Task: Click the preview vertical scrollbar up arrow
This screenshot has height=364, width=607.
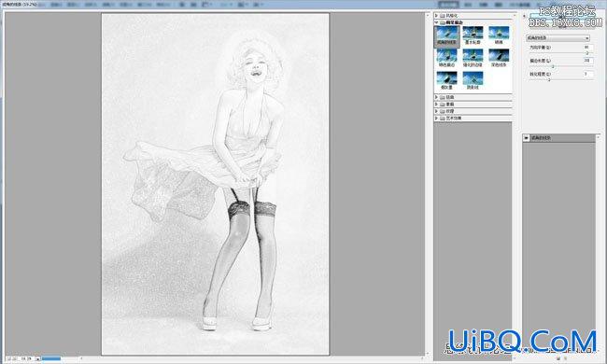Action: click(428, 15)
